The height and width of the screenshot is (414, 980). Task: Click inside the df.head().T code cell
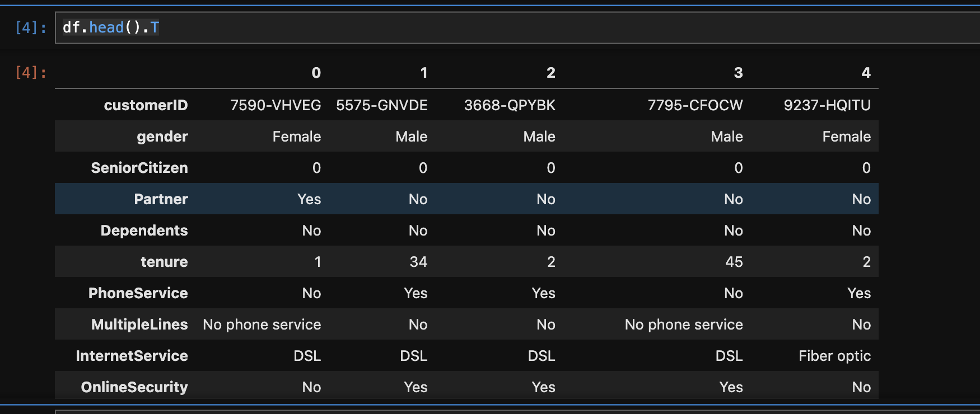504,28
